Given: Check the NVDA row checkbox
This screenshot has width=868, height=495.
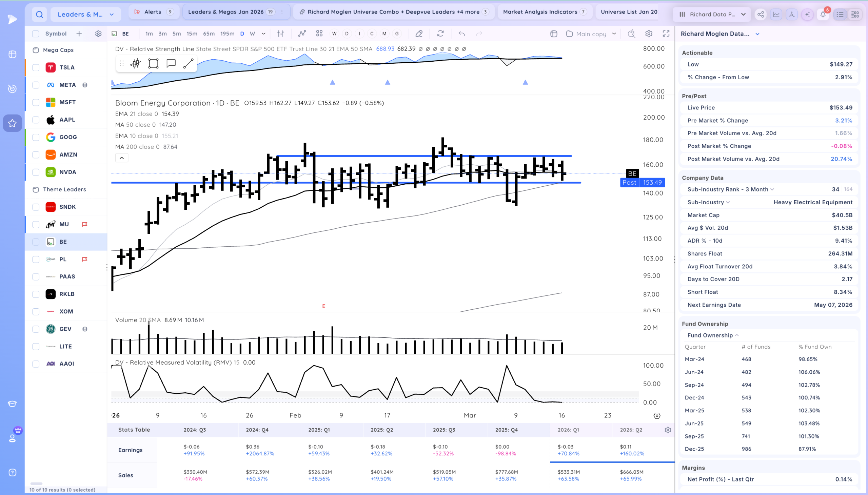Looking at the screenshot, I should pos(36,172).
